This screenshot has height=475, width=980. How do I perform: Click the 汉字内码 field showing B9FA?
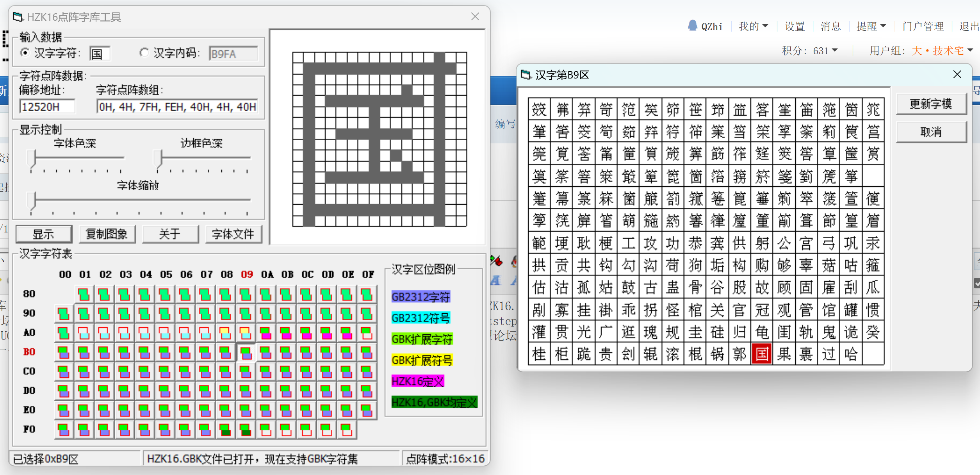pyautogui.click(x=233, y=54)
